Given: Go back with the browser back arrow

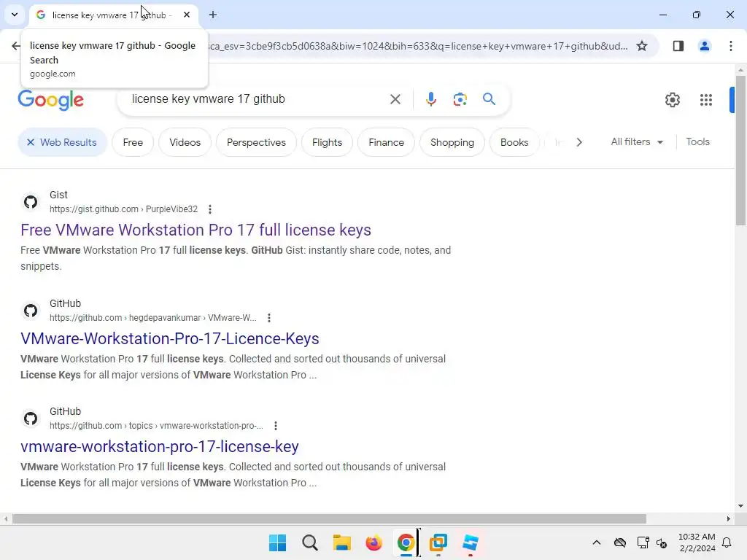Looking at the screenshot, I should tap(16, 46).
